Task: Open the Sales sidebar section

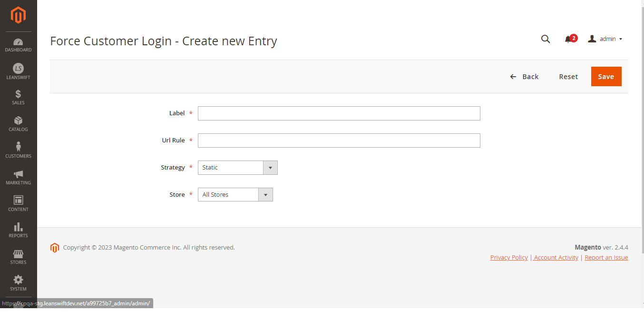Action: (x=18, y=97)
